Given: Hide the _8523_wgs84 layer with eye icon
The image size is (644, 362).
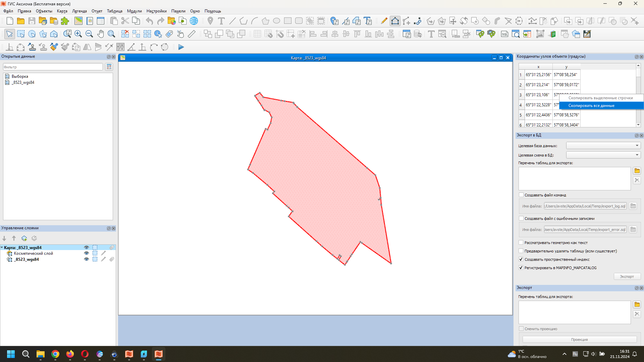Looking at the screenshot, I should tap(87, 259).
